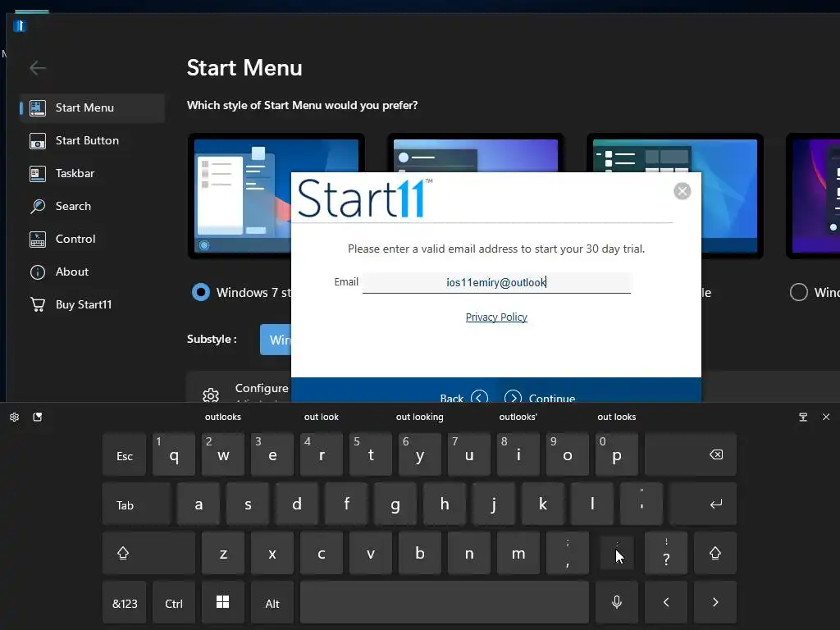
Task: Select the Windows 7 style radio button
Action: click(x=201, y=292)
